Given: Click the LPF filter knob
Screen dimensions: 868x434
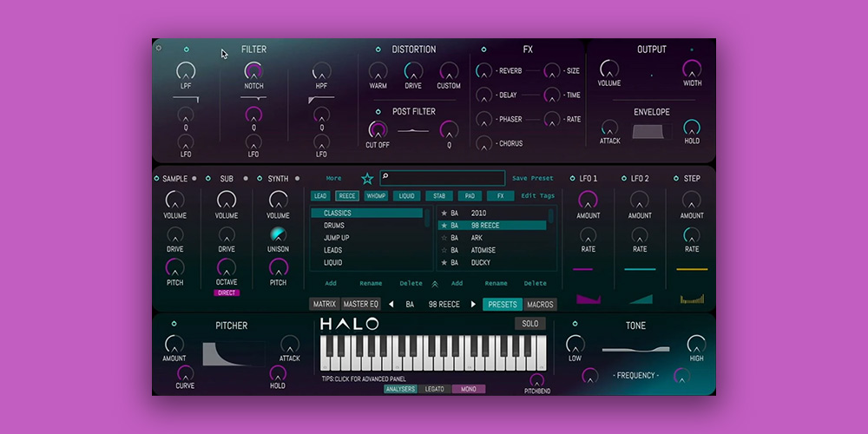Looking at the screenshot, I should (x=186, y=71).
